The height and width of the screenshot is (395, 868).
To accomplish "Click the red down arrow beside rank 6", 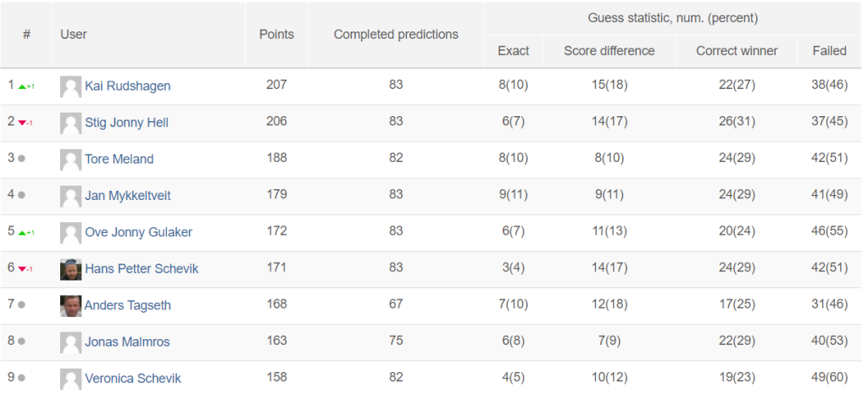I will pyautogui.click(x=22, y=269).
